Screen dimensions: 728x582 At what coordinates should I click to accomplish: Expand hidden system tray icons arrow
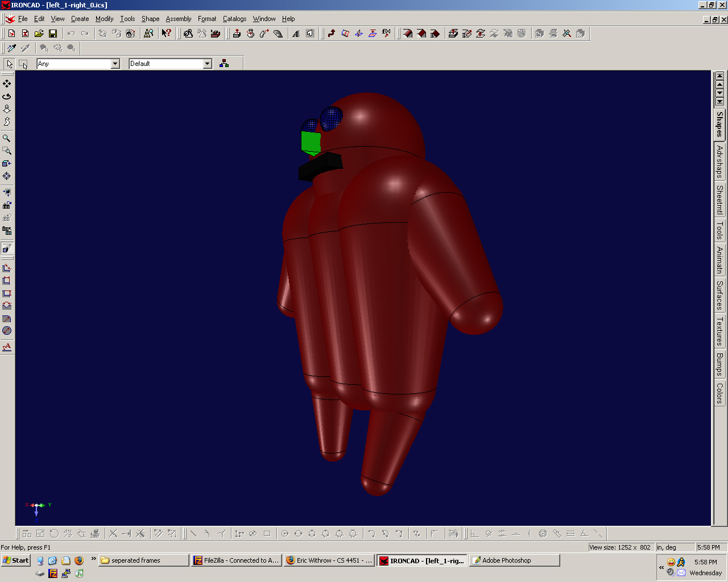click(x=661, y=567)
